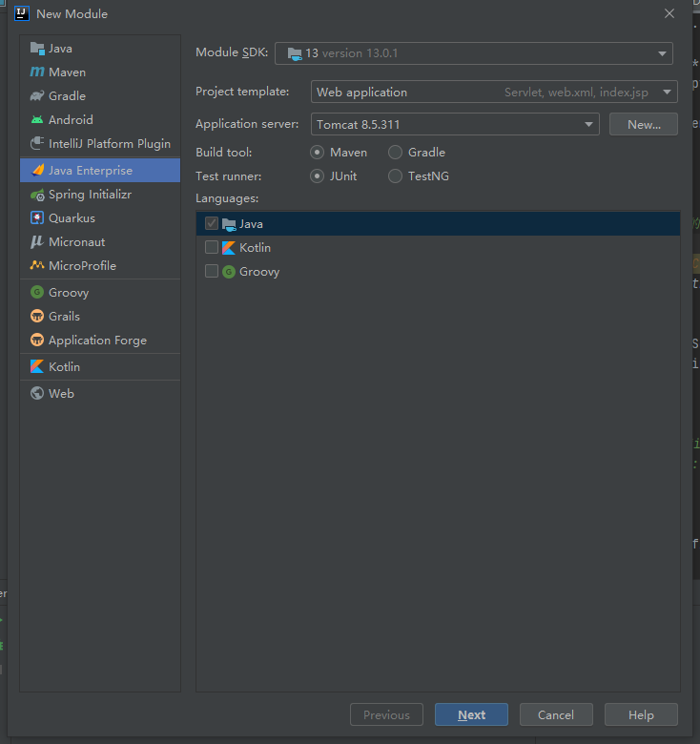This screenshot has width=700, height=744.
Task: Select Grails label in sidebar
Action: [65, 316]
